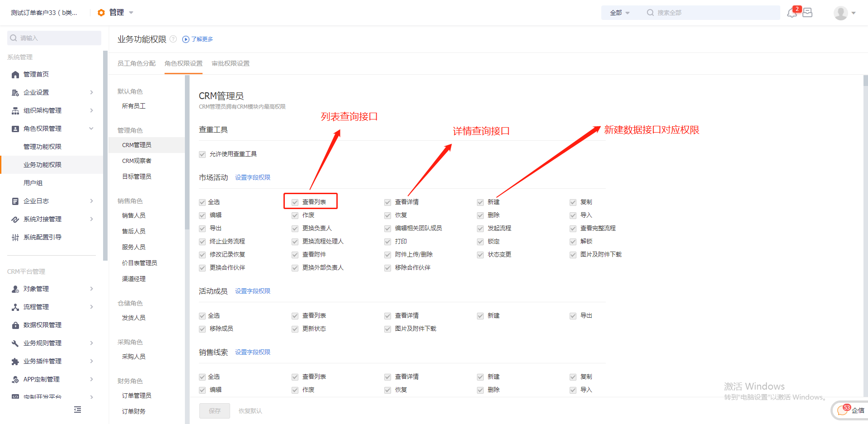This screenshot has width=868, height=424.
Task: Expand 对象管理 chevron
Action: [91, 289]
